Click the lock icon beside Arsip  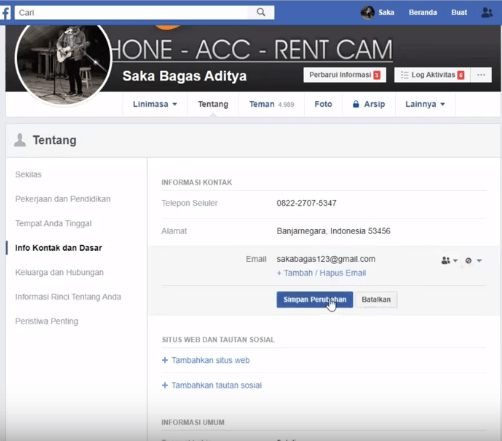356,104
